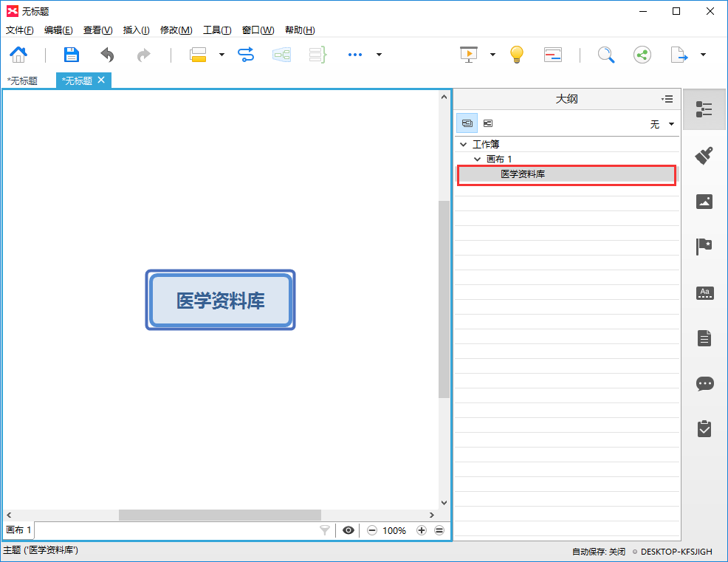
Task: Click the horizontal scrollbar thumb on canvas
Action: (220, 515)
